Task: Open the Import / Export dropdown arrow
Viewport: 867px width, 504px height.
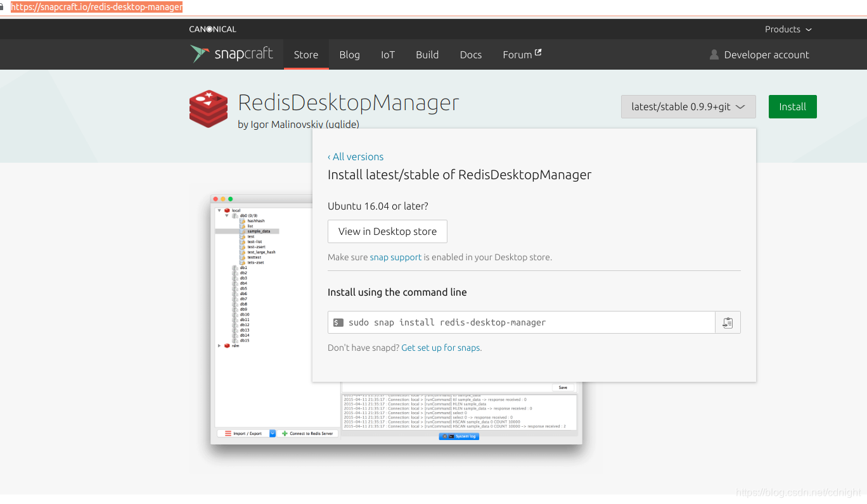Action: tap(273, 434)
